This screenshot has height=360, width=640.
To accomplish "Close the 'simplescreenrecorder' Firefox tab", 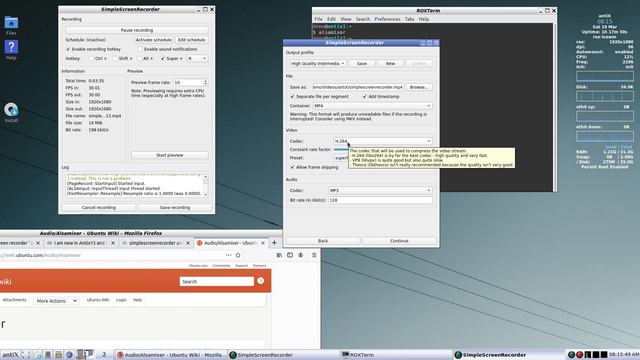I will click(188, 243).
